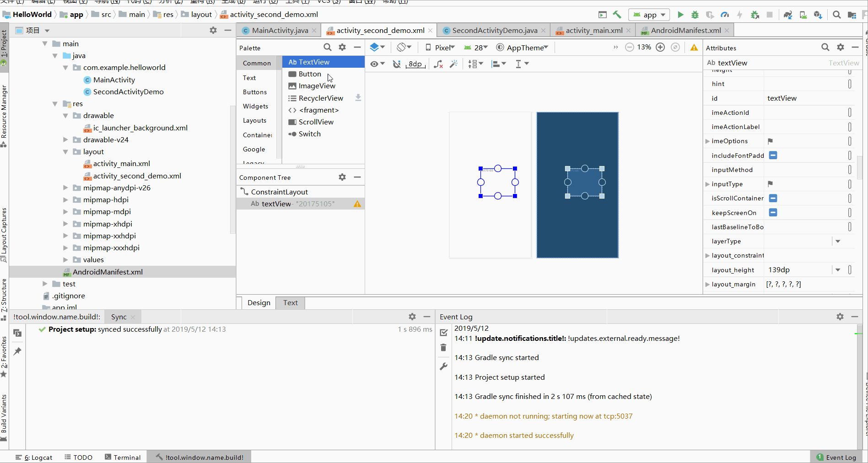Run the app with the green play button
868x463 pixels.
tap(680, 15)
